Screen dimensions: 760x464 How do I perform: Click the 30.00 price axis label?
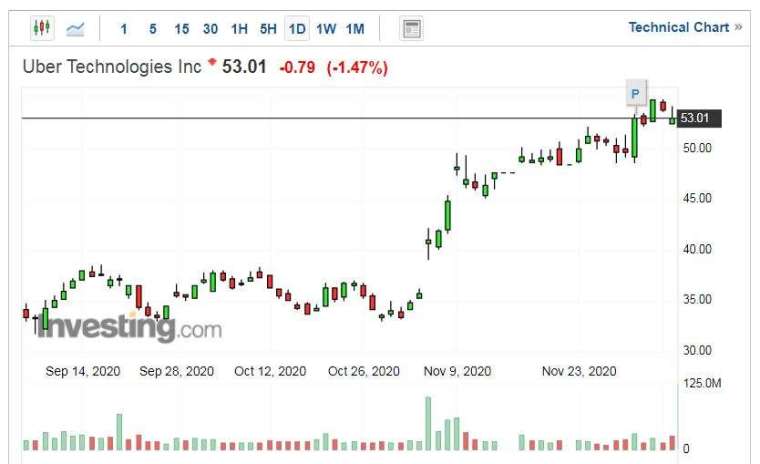[697, 351]
